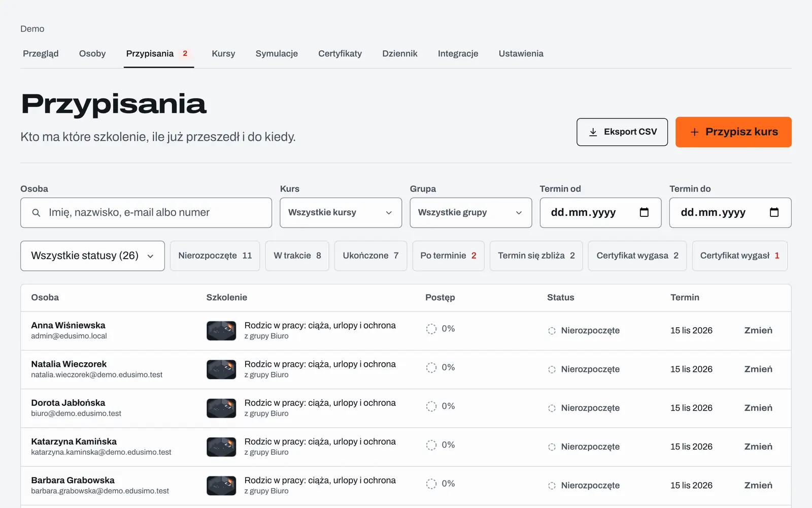Open the course thumbnail in Natalia Wieczorek's row
Screen dimensions: 812x508
tap(221, 369)
